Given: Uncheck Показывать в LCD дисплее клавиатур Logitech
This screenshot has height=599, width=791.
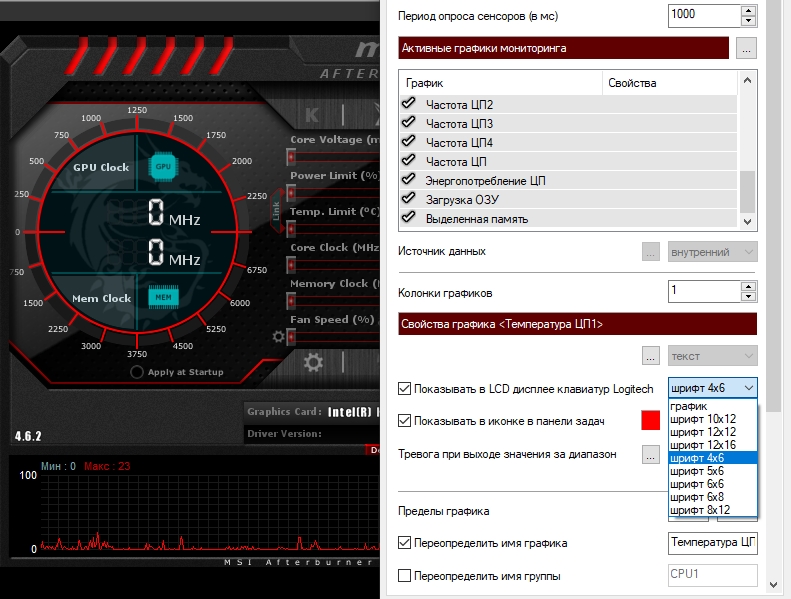Looking at the screenshot, I should [x=404, y=388].
